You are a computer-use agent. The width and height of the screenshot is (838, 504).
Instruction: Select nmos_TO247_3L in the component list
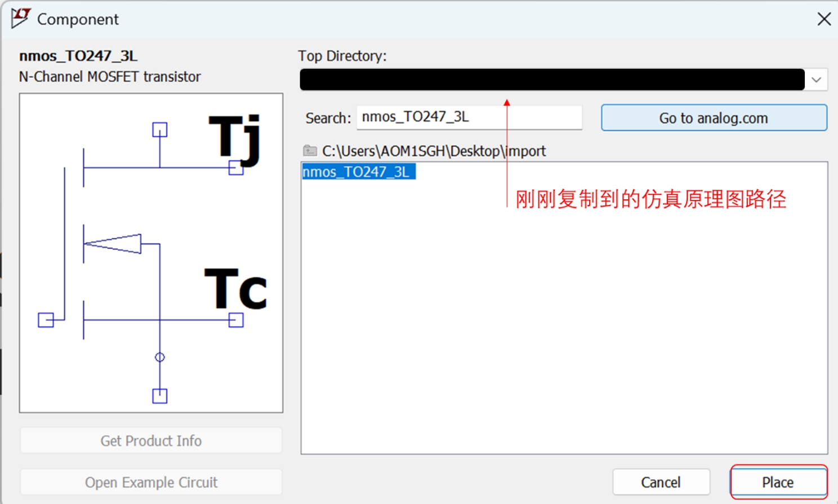point(358,172)
